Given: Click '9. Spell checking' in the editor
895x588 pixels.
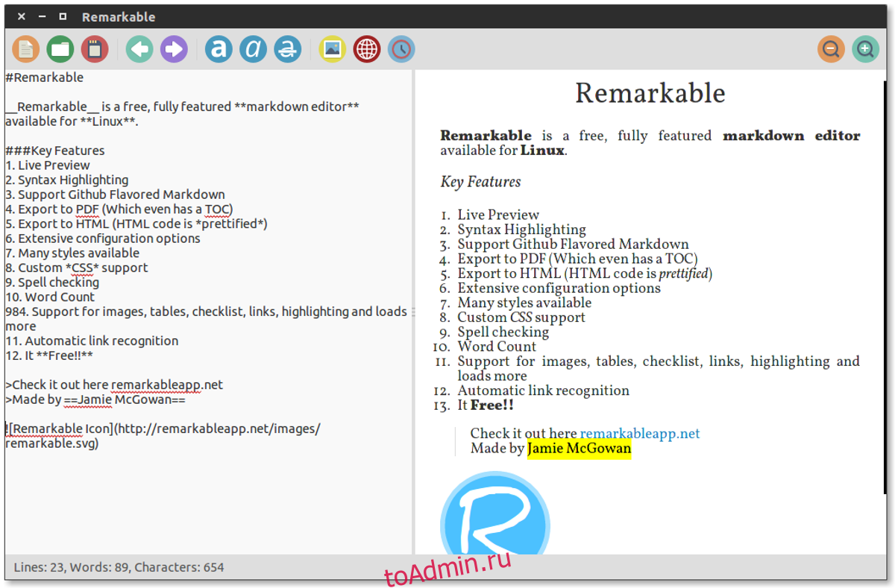Looking at the screenshot, I should [x=52, y=282].
